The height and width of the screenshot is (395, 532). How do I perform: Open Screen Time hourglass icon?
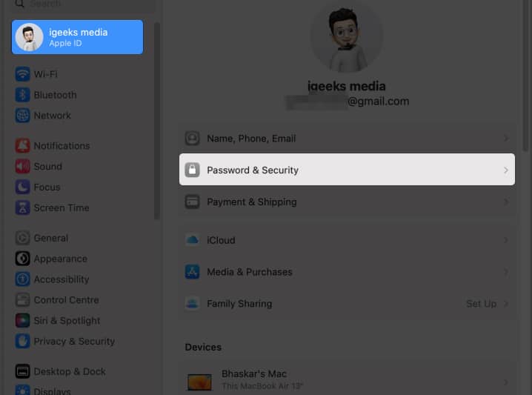[x=22, y=208]
